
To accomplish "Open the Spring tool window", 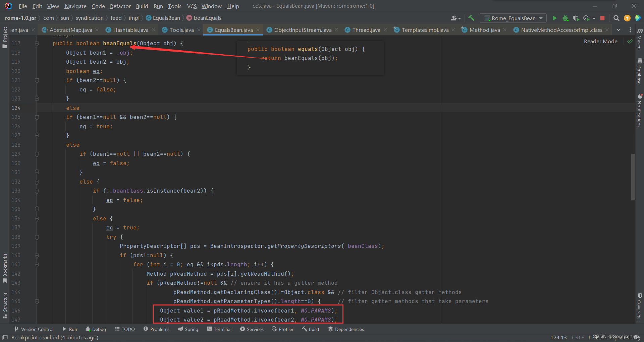I will tap(188, 329).
